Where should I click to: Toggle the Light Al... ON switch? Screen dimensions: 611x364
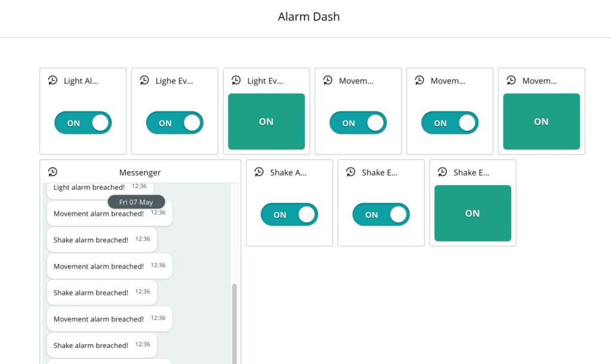(83, 123)
